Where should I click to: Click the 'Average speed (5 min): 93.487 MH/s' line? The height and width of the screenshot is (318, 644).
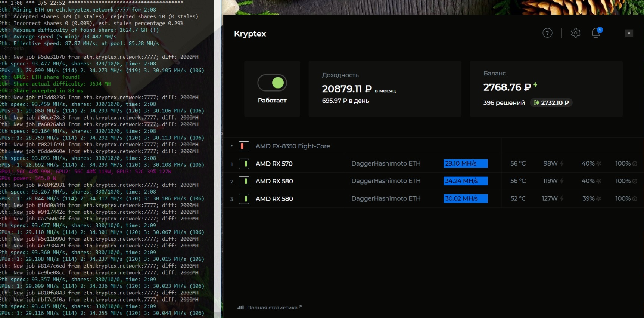click(59, 37)
